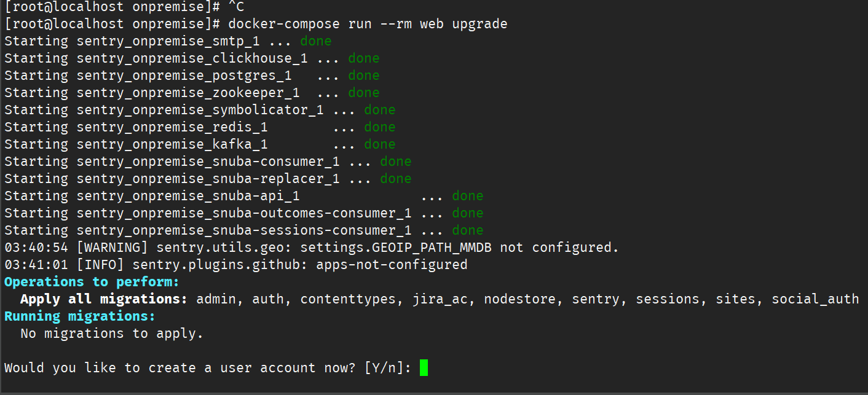Viewport: 868px width, 395px height.
Task: Click 'done' beside snuba-sessions-consumer_1
Action: point(468,230)
